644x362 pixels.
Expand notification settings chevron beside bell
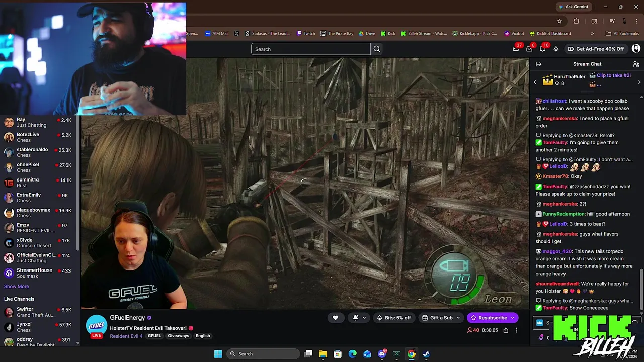pyautogui.click(x=364, y=318)
